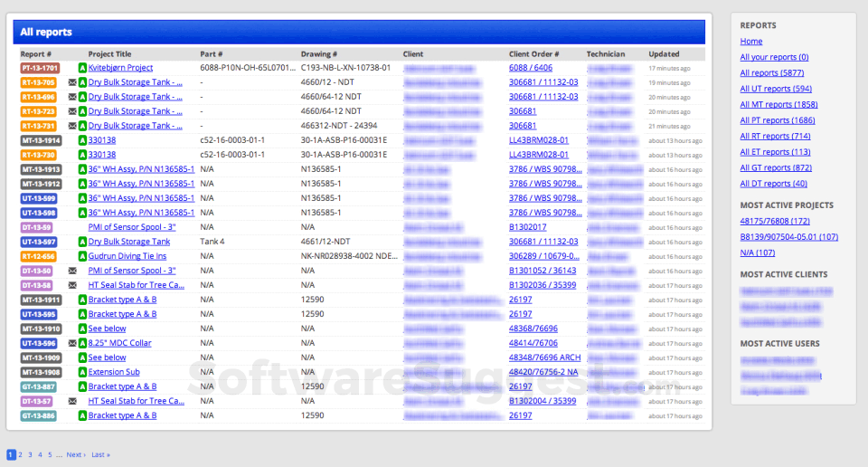868x467 pixels.
Task: Click the teal GT-13-887 report badge
Action: pos(39,386)
